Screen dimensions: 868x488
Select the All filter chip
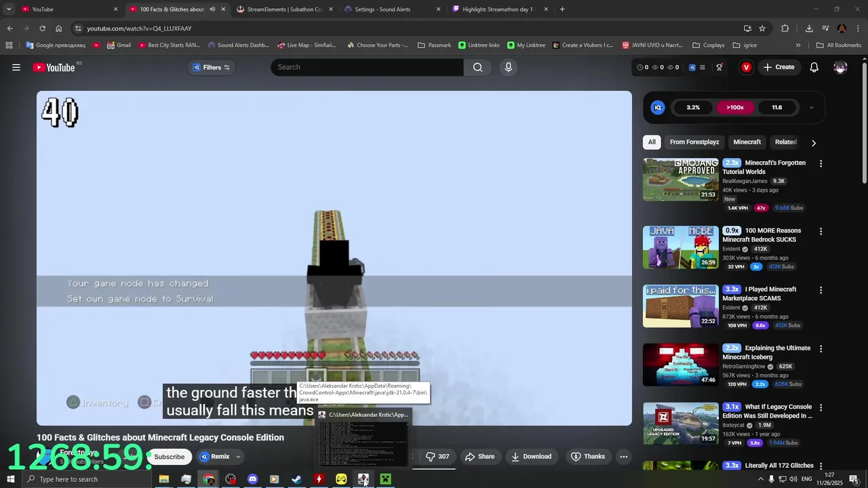coord(652,142)
